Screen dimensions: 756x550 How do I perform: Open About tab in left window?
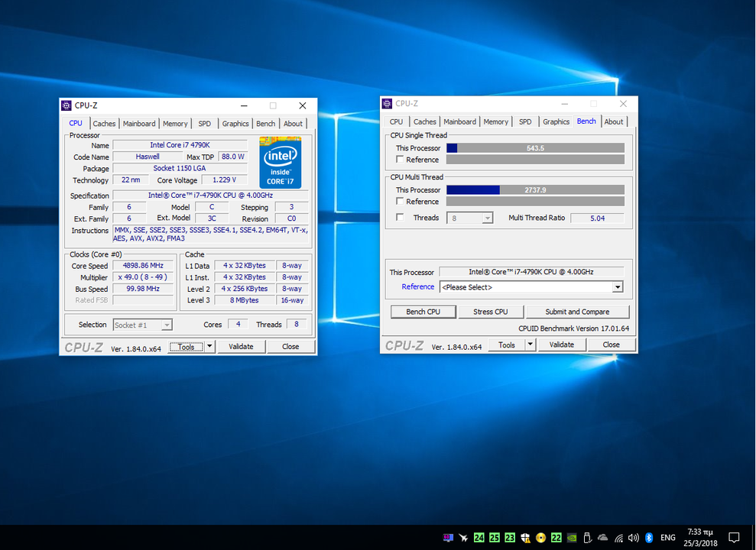pos(293,124)
